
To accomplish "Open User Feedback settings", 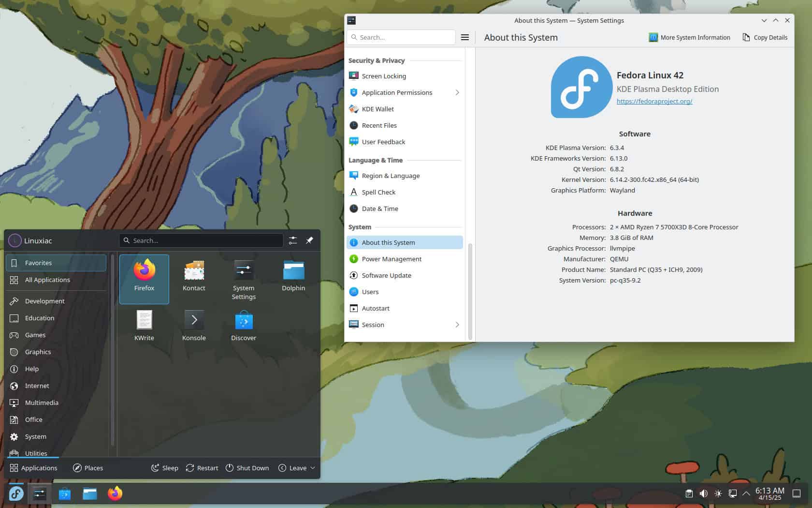I will coord(383,142).
